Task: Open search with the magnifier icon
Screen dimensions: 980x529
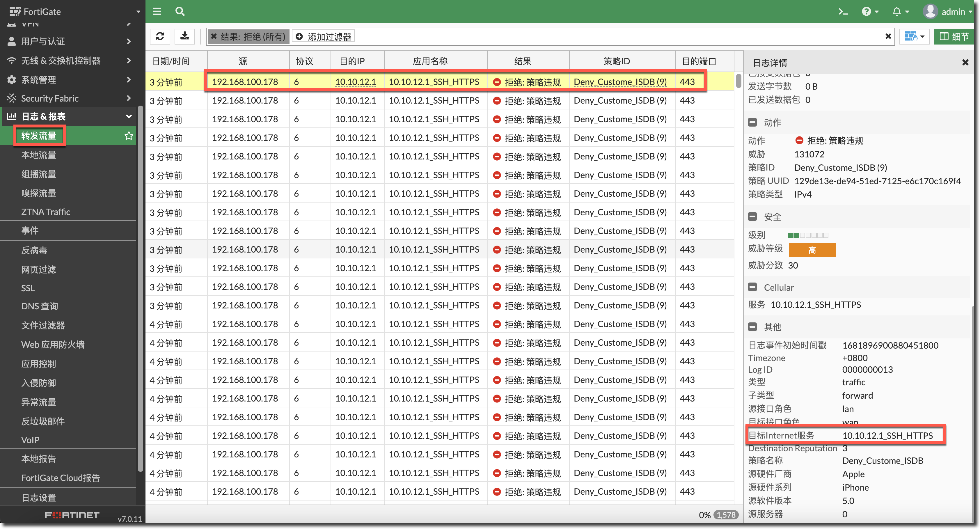Action: [x=180, y=11]
